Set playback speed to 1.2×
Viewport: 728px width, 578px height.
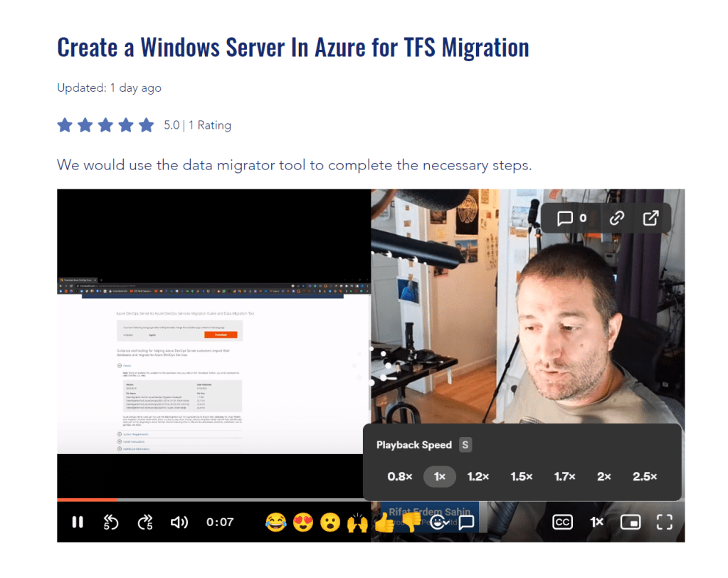(478, 476)
